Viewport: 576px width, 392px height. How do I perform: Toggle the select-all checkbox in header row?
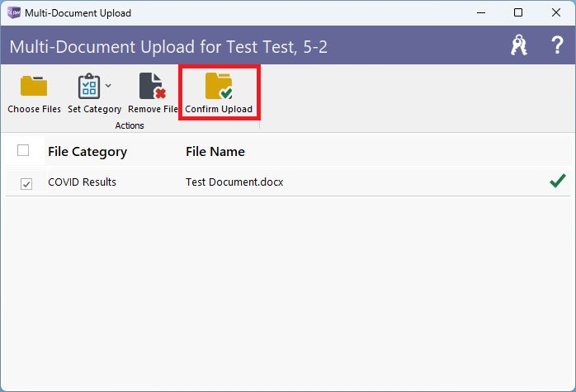click(23, 150)
